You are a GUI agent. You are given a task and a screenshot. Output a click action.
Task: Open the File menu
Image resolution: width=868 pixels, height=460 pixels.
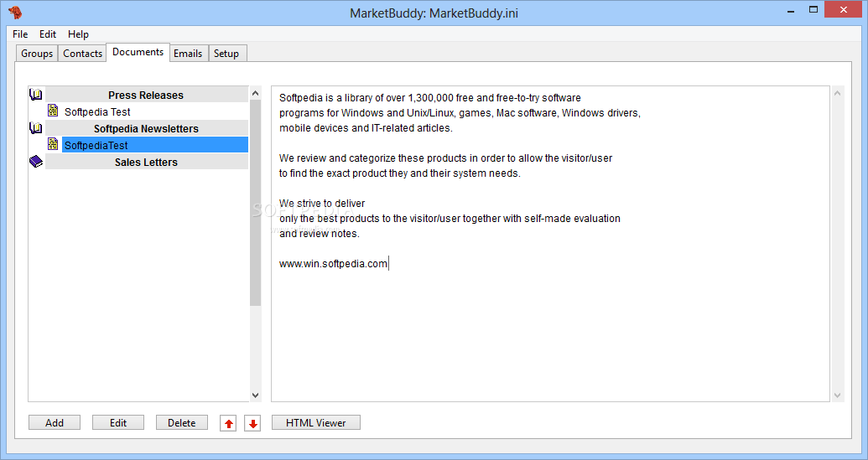[20, 34]
